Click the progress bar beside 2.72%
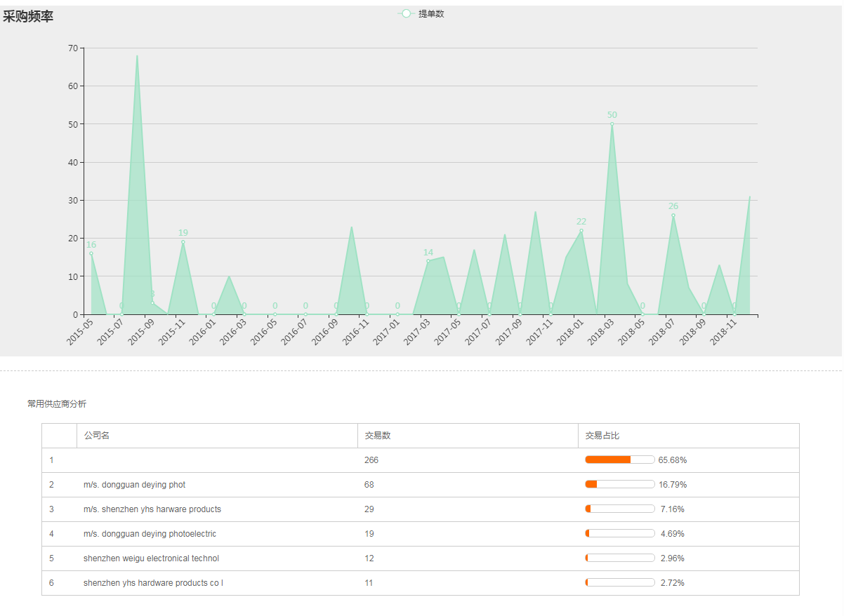 [620, 582]
